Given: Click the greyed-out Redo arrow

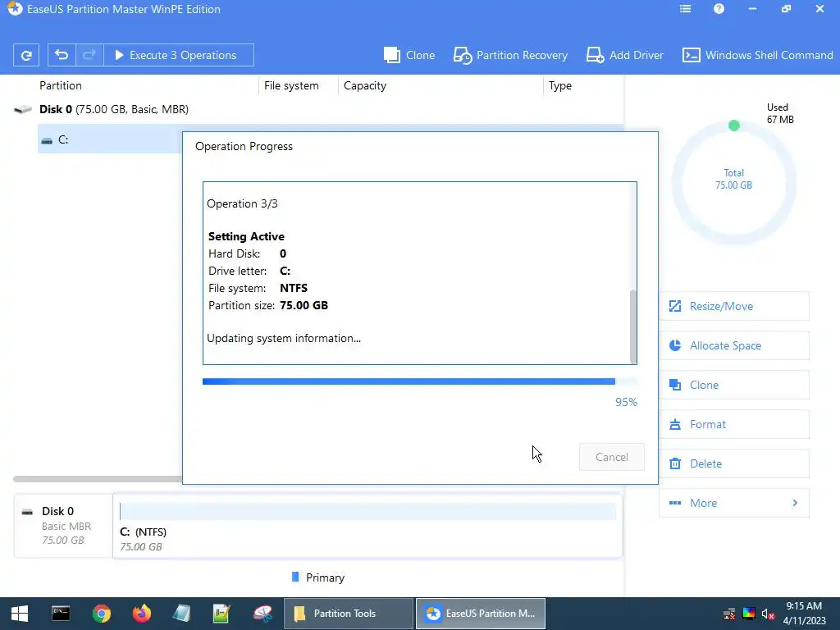Looking at the screenshot, I should click(89, 55).
